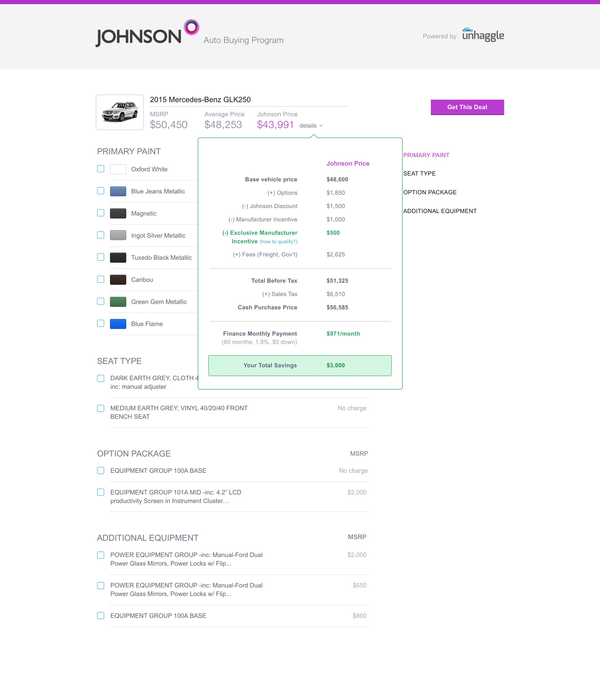Select Primary Paint in sidebar navigation
This screenshot has height=700, width=600.
point(426,155)
